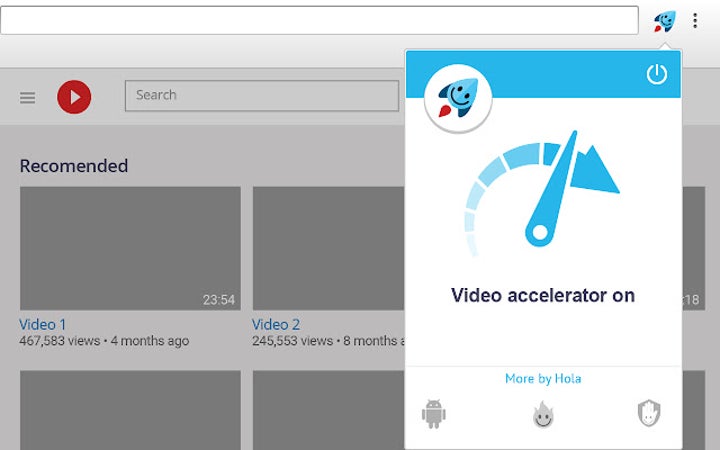Viewport: 720px width, 450px height.
Task: Click the Video 2 title link
Action: tap(276, 324)
